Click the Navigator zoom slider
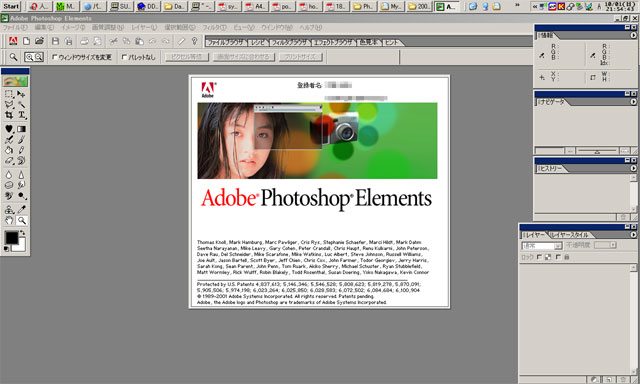 tap(597, 151)
